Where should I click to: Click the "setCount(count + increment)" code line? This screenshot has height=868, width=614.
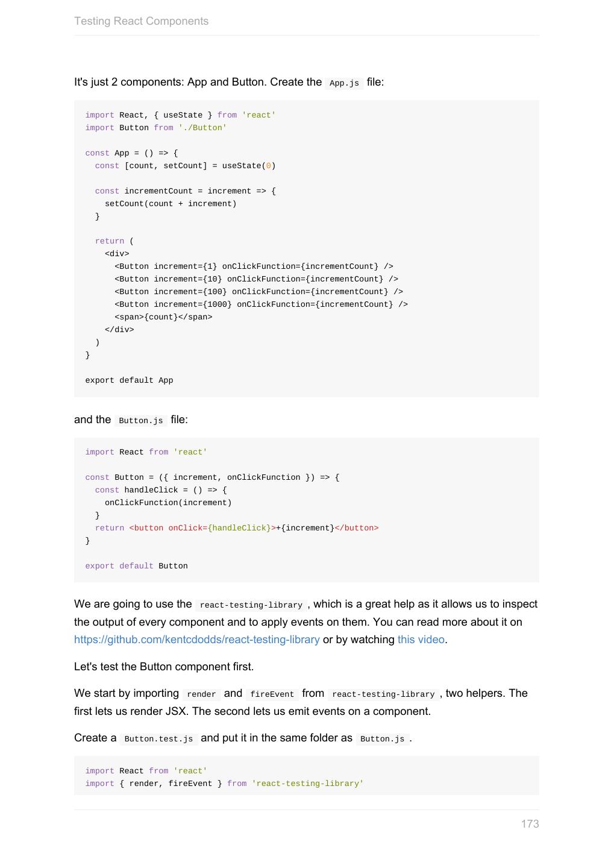coord(171,204)
